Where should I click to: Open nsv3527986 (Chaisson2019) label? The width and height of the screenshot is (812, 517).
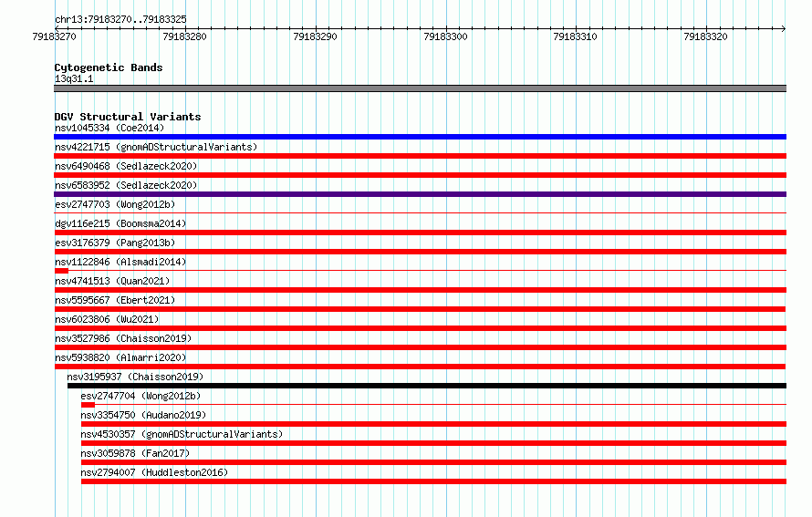123,338
